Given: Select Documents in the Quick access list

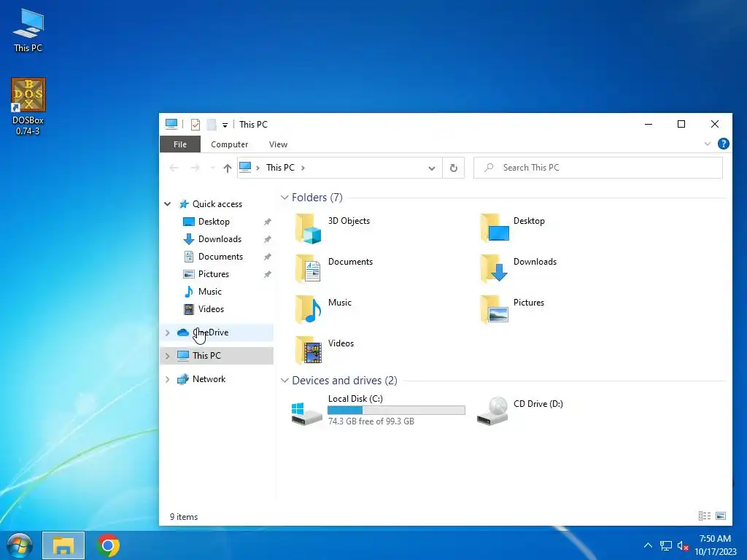Looking at the screenshot, I should [220, 257].
